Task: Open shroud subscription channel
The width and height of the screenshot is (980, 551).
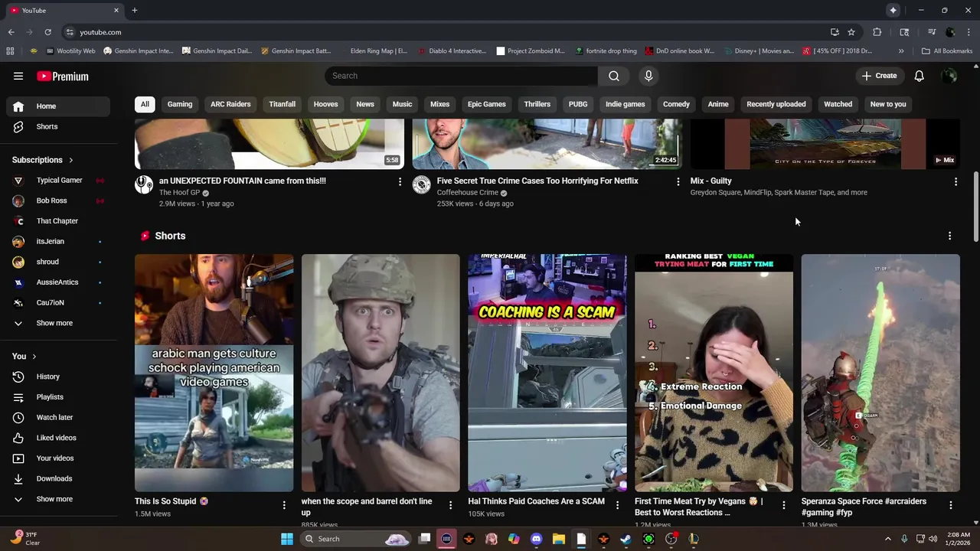Action: 58,262
